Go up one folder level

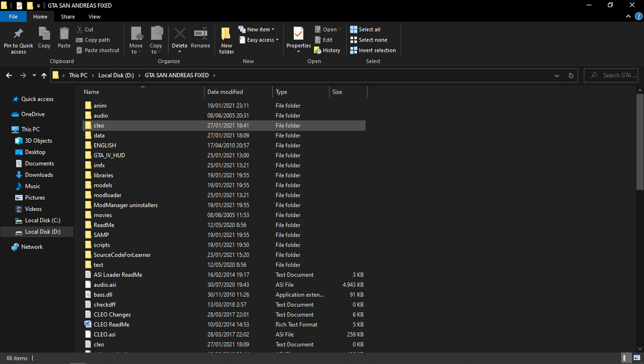coord(44,76)
